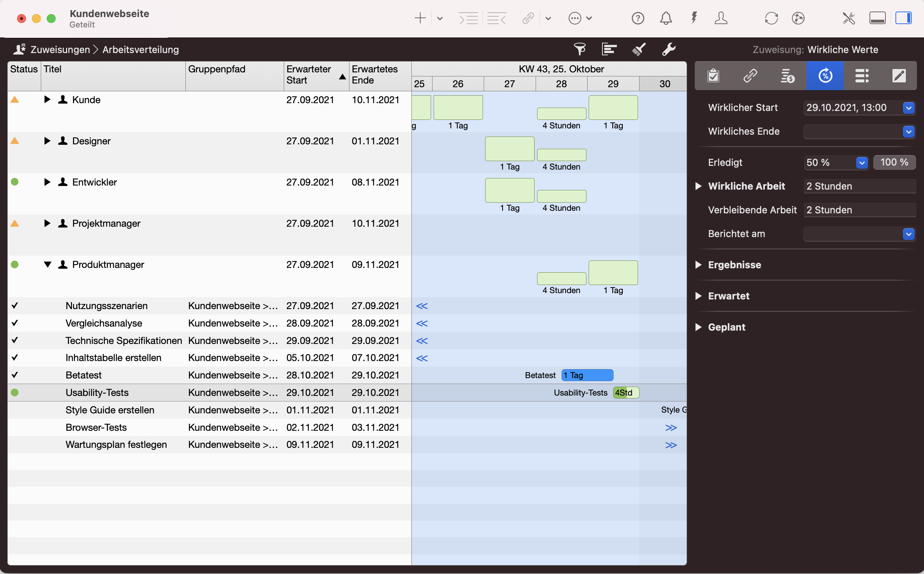Expand the Kunde resource row
The image size is (924, 574).
pyautogui.click(x=47, y=100)
